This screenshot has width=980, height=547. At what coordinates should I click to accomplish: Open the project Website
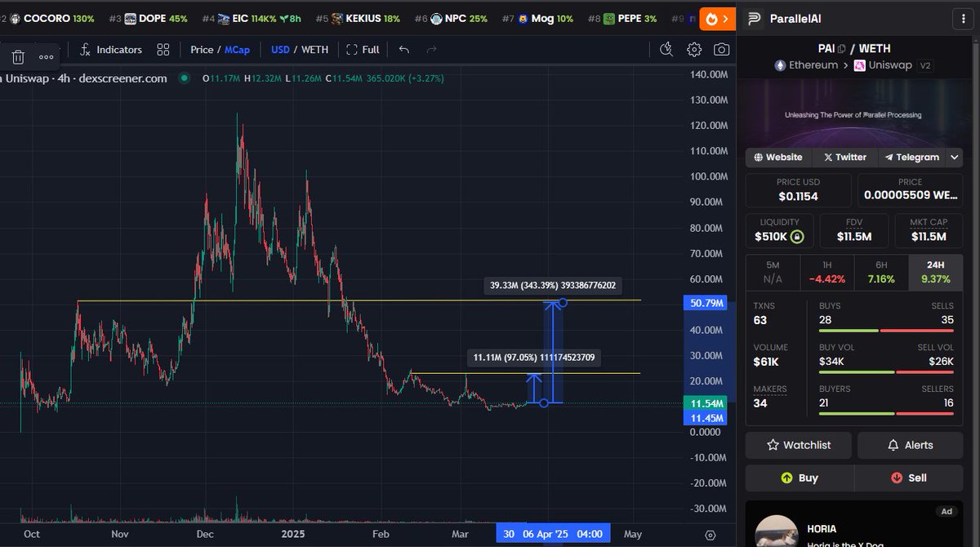(778, 157)
